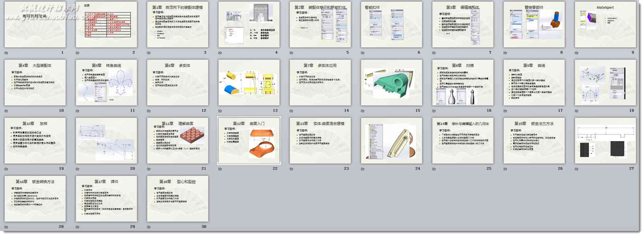Click animation star icon under slide 11
Viewport: 644px width, 236px height.
pos(77,111)
